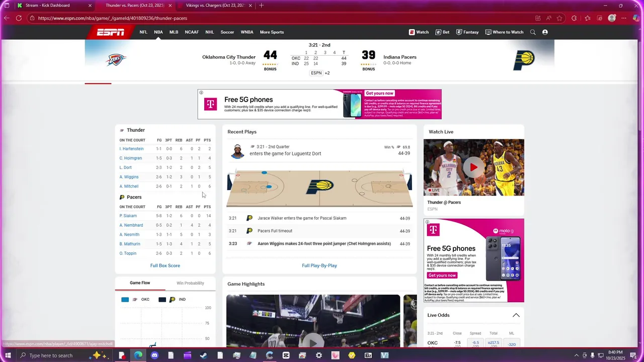
Task: Collapse the Live Odds panel chevron
Action: click(516, 315)
